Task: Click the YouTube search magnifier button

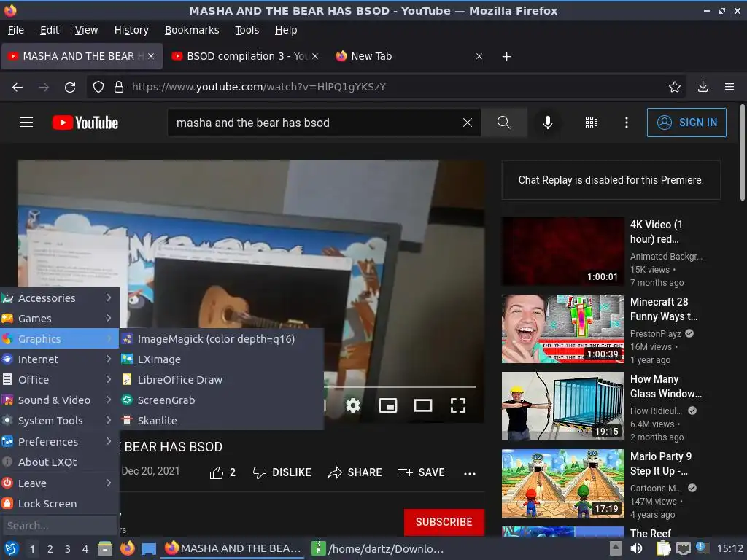Action: tap(503, 122)
